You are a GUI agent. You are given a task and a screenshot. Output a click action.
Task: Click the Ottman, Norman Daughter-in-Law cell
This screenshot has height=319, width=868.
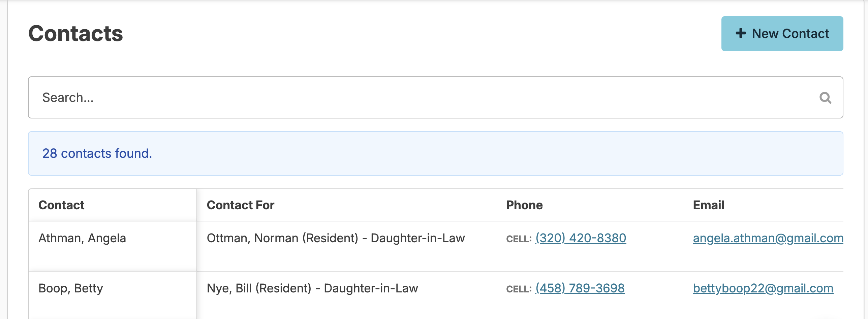tap(336, 238)
